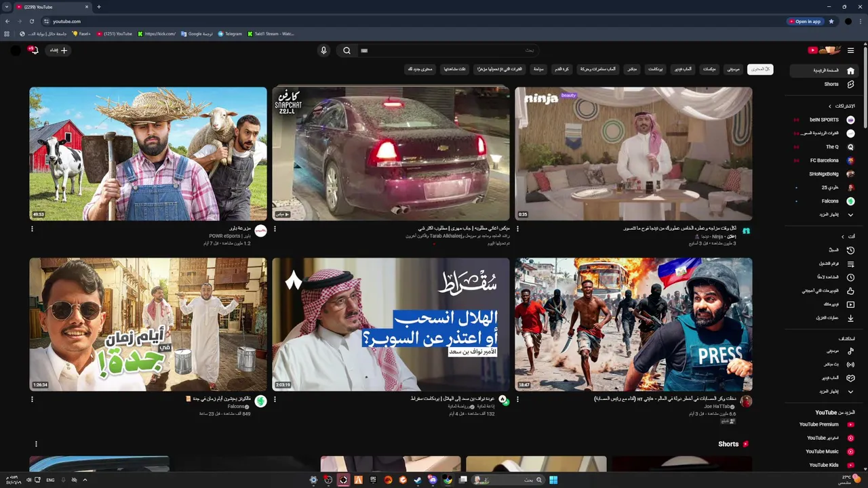Image resolution: width=868 pixels, height=488 pixels.
Task: Open The Q channel subscription
Action: pyautogui.click(x=824, y=146)
